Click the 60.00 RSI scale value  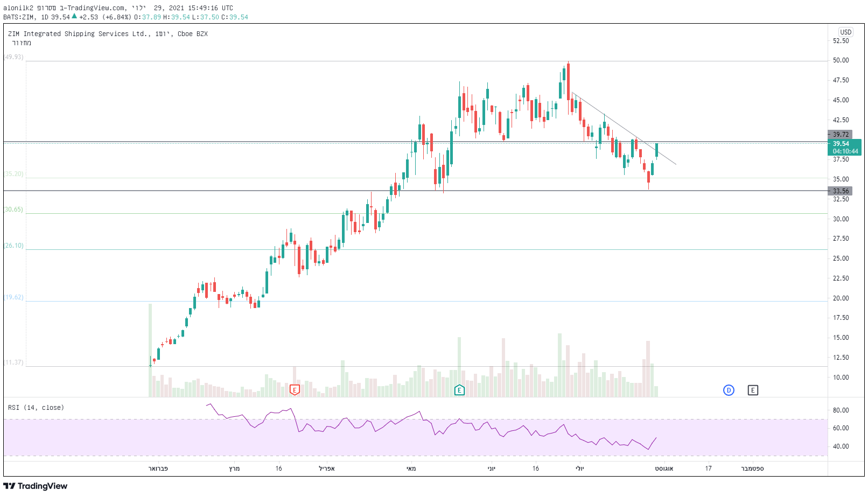pyautogui.click(x=841, y=428)
